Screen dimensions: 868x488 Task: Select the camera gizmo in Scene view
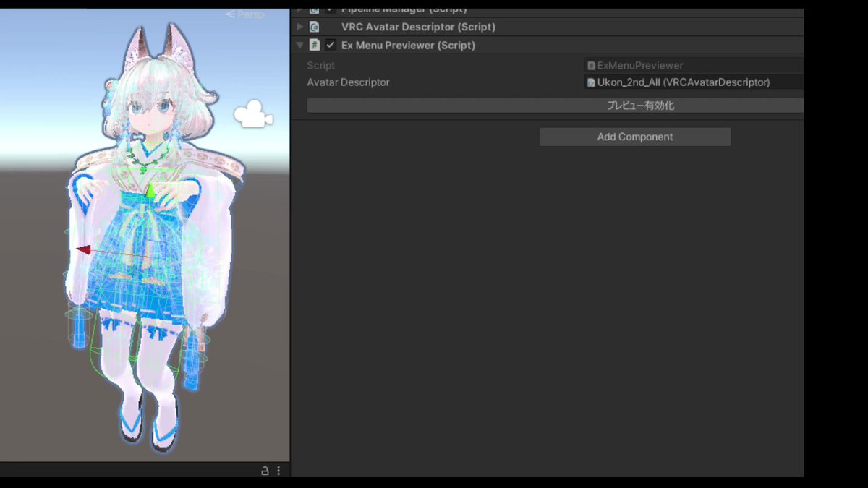[252, 114]
